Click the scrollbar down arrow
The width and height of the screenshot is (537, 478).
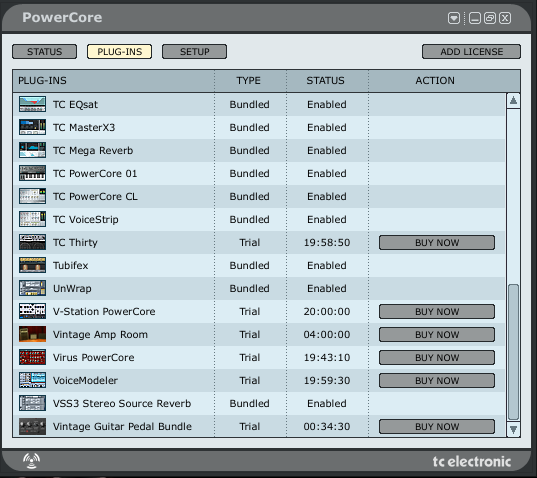pos(513,429)
